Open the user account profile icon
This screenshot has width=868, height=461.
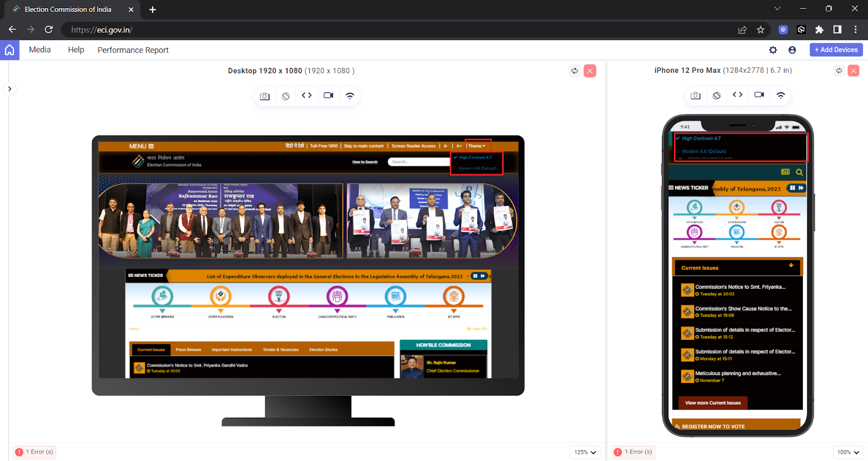tap(792, 50)
